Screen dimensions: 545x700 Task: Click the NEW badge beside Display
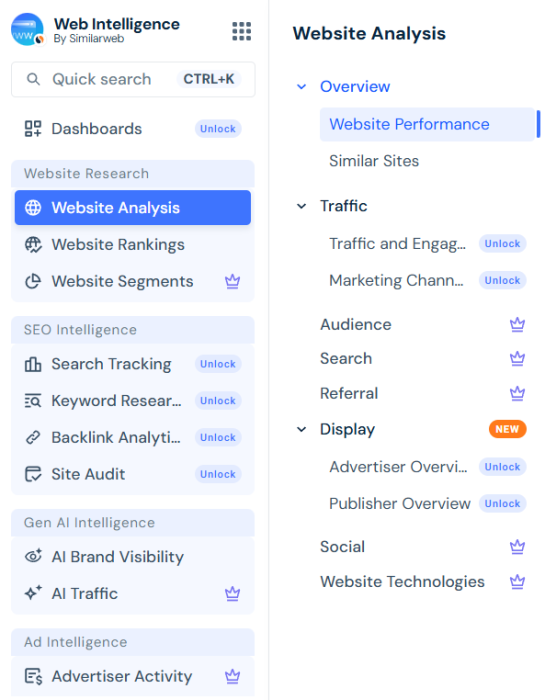tap(508, 429)
